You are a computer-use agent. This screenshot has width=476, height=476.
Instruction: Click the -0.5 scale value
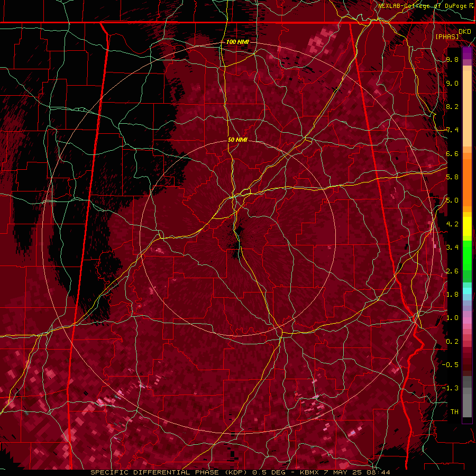tap(450, 365)
